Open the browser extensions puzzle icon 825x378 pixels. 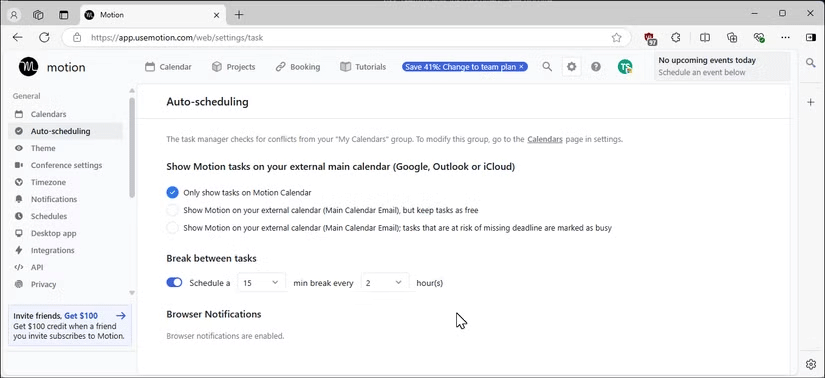676,37
